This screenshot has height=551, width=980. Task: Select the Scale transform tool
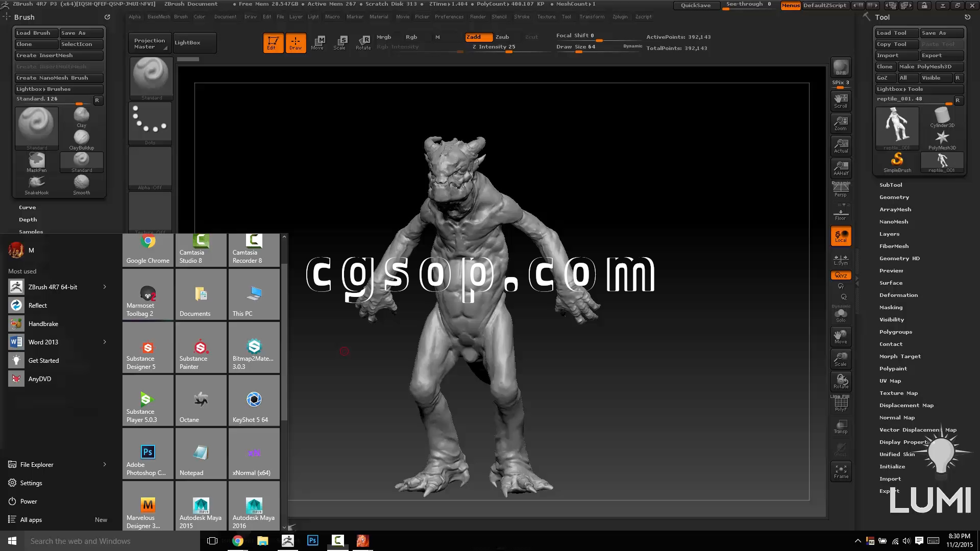[x=340, y=42]
